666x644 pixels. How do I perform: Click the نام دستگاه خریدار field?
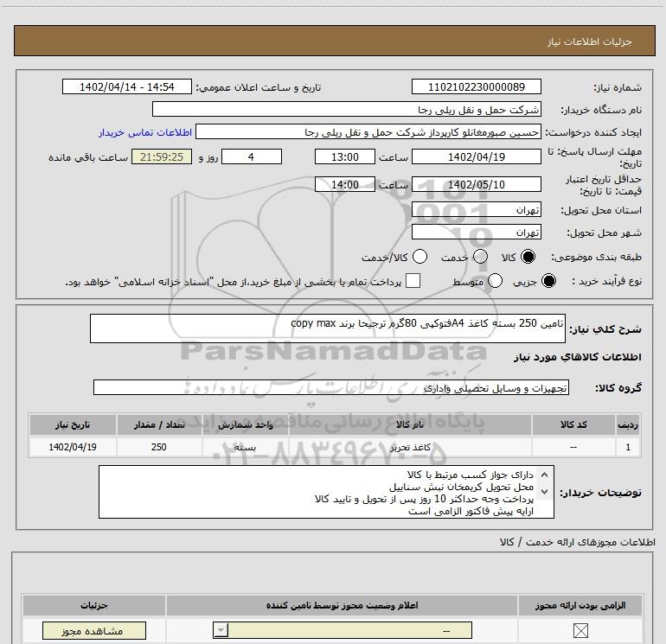[347, 109]
